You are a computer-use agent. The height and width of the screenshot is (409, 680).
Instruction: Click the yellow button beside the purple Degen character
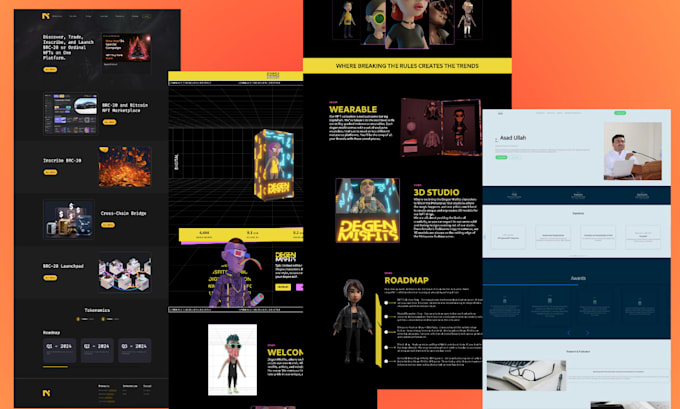(x=283, y=287)
